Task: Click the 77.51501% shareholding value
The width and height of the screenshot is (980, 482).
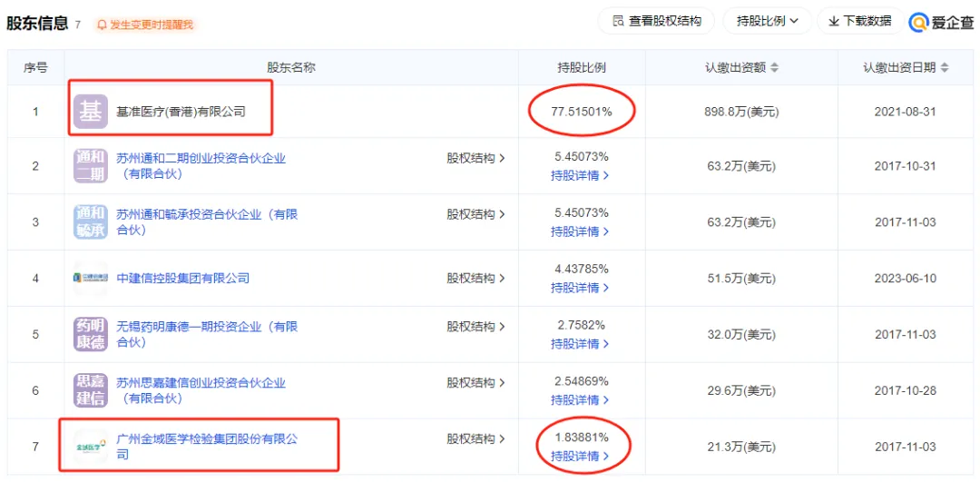Action: pos(582,112)
